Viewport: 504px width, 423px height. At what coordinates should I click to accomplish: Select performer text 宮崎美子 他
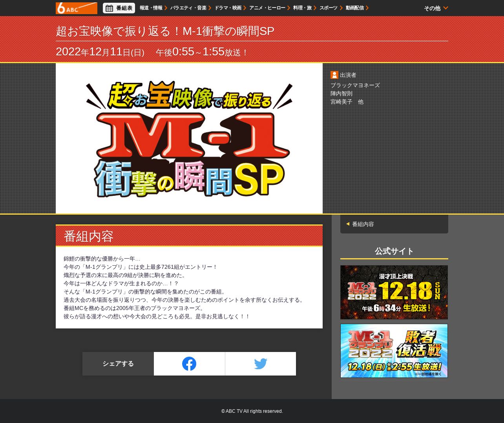[347, 102]
